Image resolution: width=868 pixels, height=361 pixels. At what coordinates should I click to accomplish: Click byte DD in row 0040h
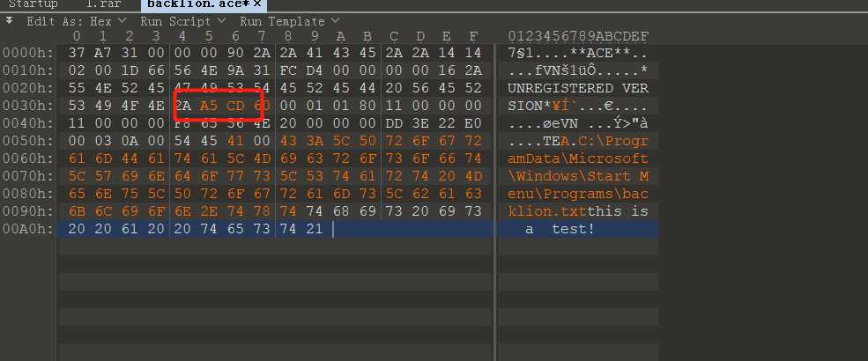tap(394, 123)
